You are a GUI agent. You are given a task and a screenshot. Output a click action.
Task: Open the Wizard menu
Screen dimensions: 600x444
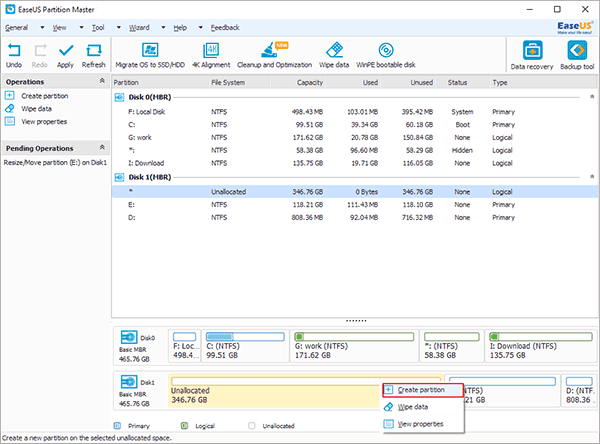139,28
